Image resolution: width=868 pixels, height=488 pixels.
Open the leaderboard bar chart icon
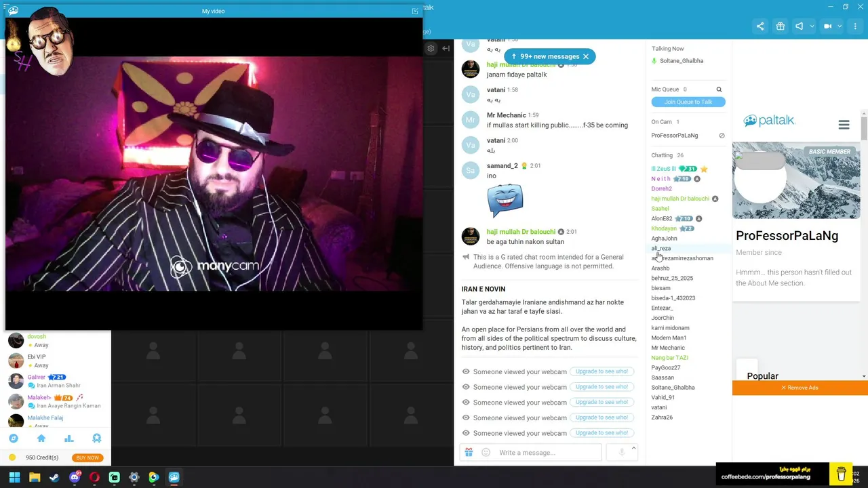pyautogui.click(x=68, y=439)
